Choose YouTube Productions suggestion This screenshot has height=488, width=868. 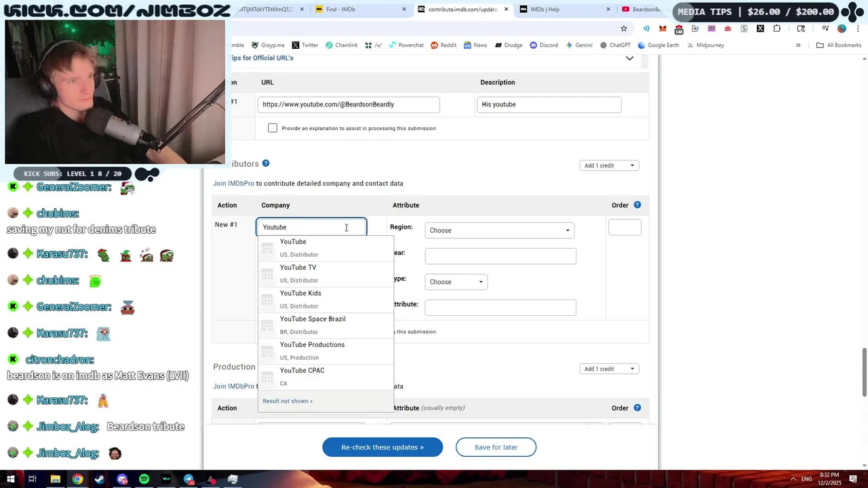(325, 350)
